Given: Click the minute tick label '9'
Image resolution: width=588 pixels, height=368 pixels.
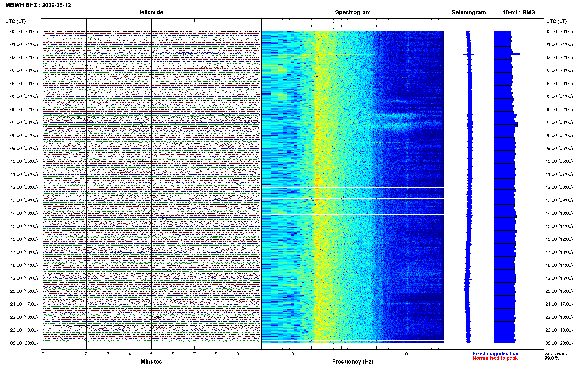Looking at the screenshot, I should pos(238,354).
